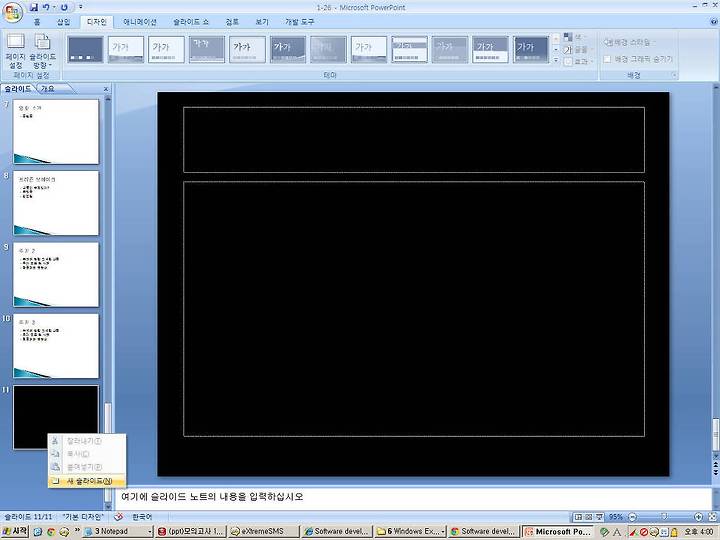Screen dimensions: 720x540
Task: Click scroll-down arrow of thumbnail pane
Action: pos(108,506)
